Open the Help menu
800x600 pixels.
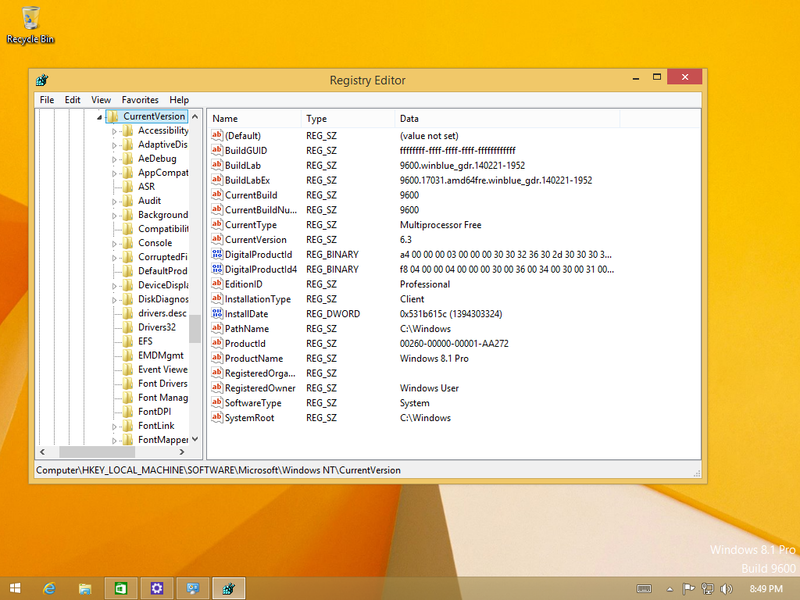179,99
